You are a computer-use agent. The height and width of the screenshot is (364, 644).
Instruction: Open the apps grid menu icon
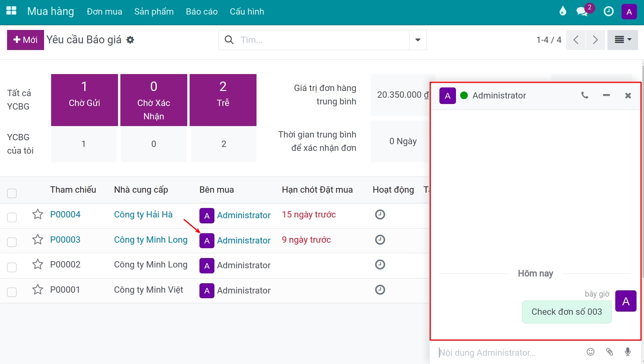pyautogui.click(x=11, y=11)
